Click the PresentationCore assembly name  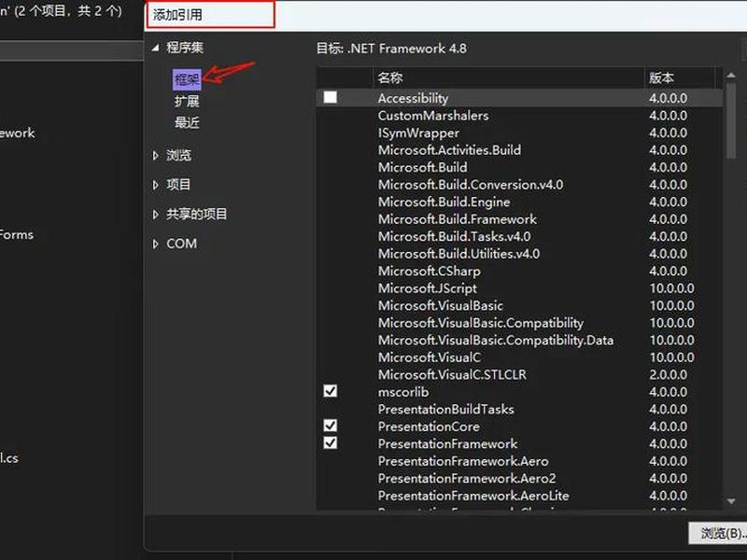pos(429,427)
